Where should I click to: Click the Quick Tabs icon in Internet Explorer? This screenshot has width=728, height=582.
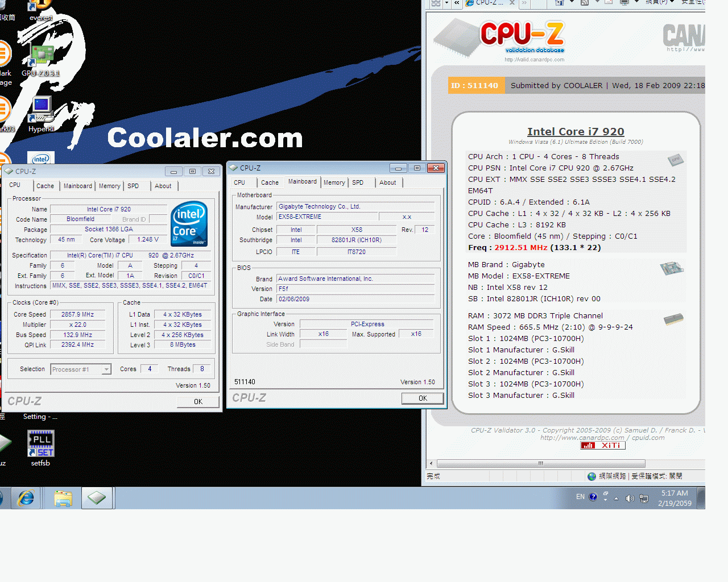point(436,3)
